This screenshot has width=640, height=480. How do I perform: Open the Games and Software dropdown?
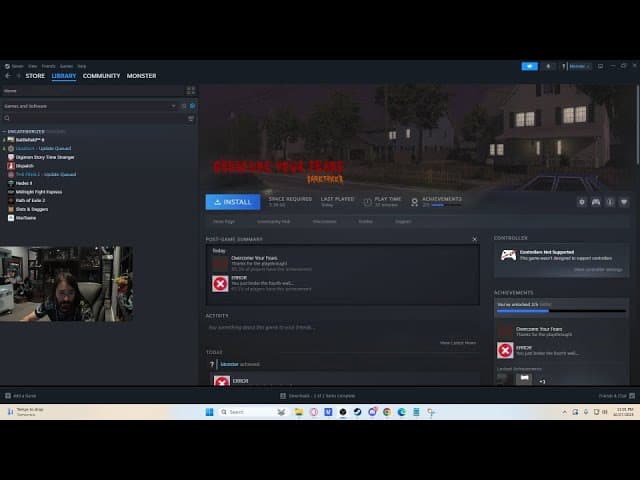coord(90,106)
